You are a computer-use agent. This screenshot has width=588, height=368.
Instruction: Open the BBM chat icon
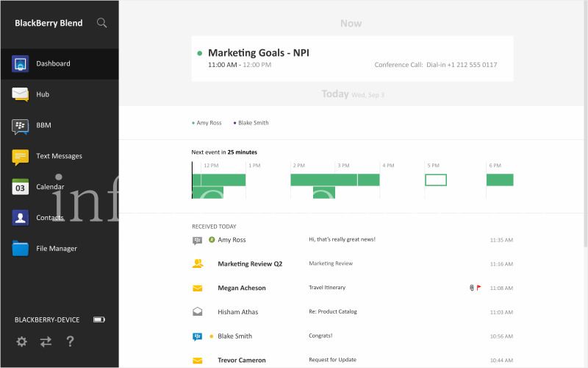pyautogui.click(x=21, y=127)
